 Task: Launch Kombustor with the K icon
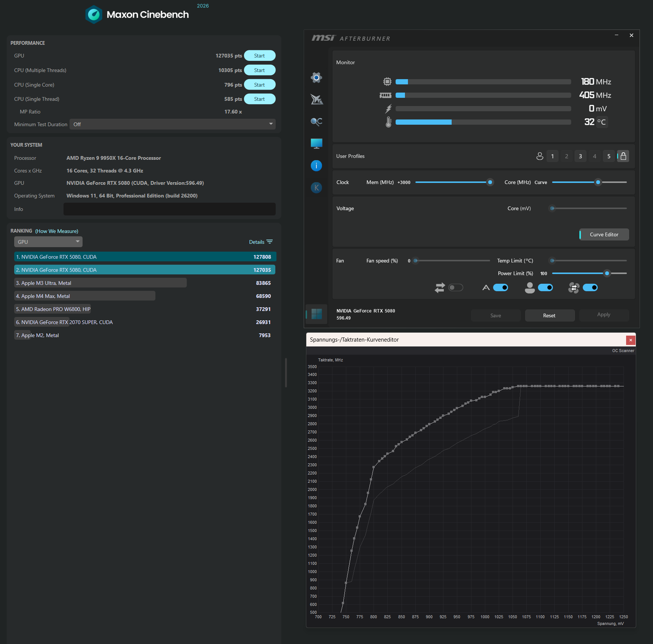coord(316,187)
